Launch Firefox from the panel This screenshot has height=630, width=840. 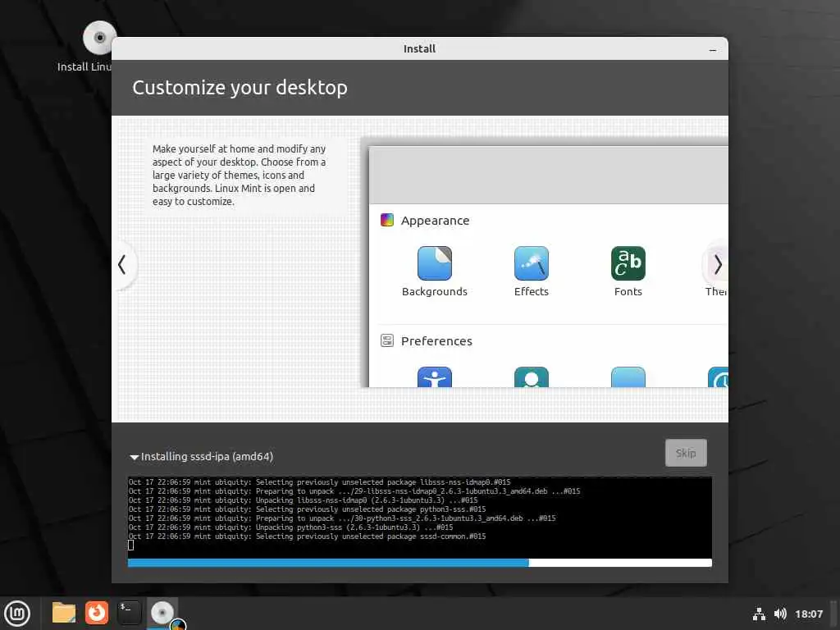[x=97, y=613]
